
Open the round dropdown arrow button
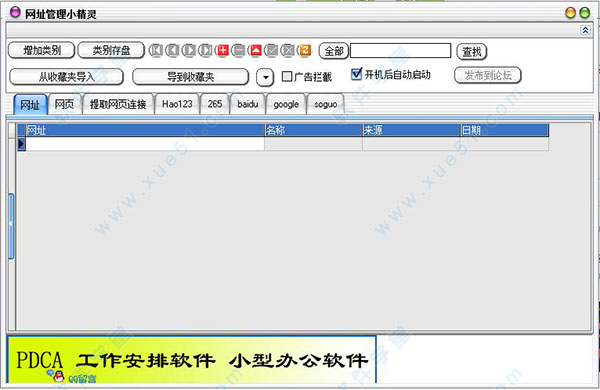tap(265, 78)
